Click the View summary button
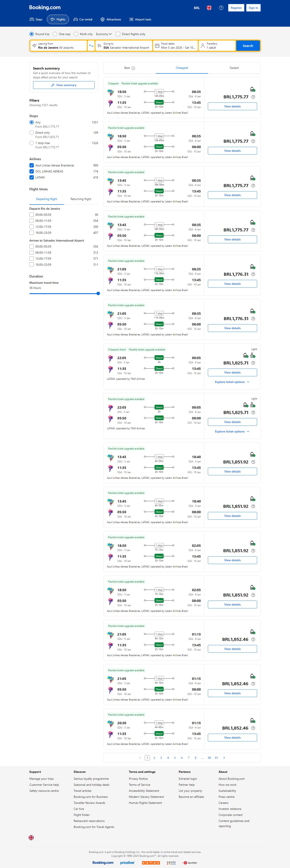This screenshot has width=290, height=868. 64,85
